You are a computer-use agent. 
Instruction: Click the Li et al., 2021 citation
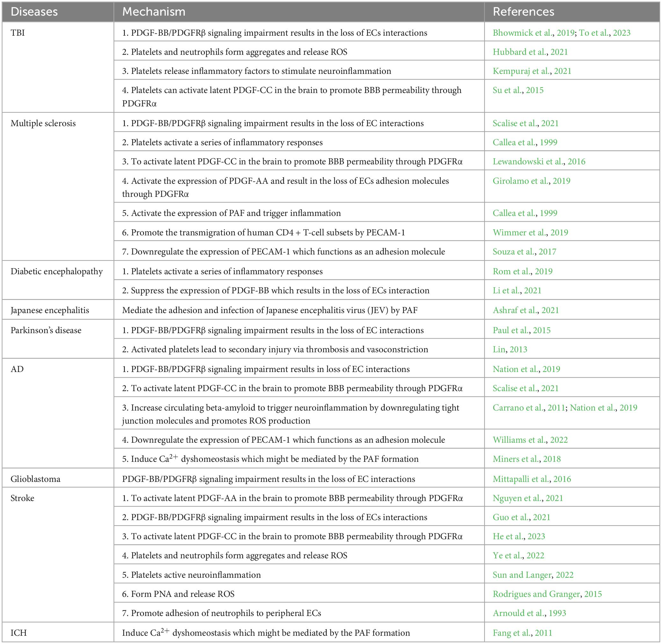tap(517, 290)
